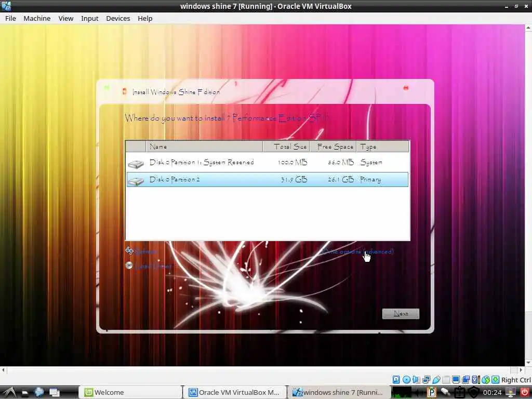532x399 pixels.
Task: Click the network connection tray icon
Action: coord(511,392)
